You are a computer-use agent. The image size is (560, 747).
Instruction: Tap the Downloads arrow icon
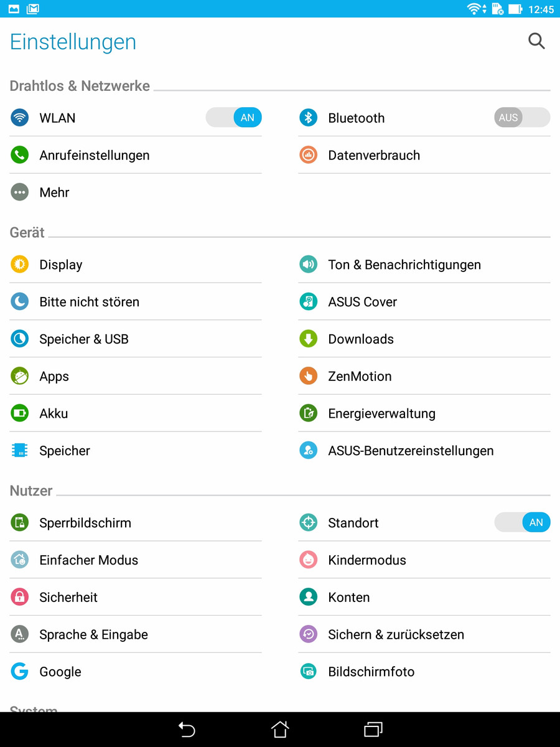point(308,339)
